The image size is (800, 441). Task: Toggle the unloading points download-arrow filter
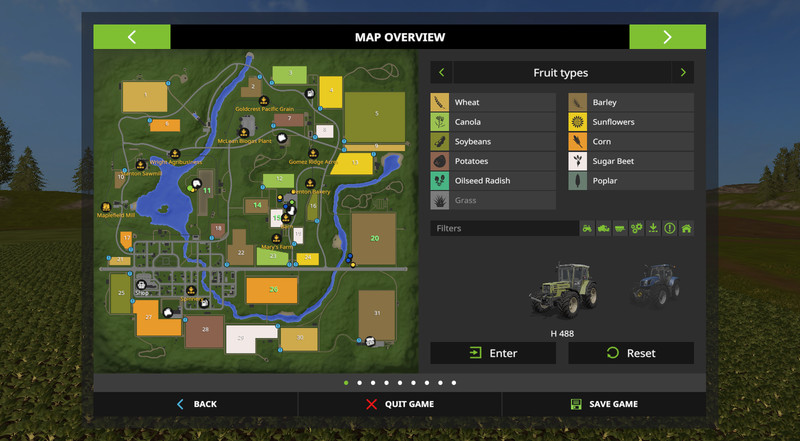click(653, 228)
